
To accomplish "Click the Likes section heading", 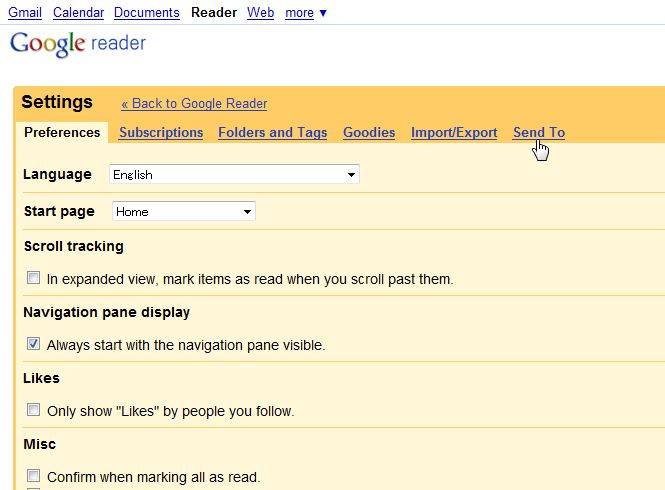I will 41,378.
